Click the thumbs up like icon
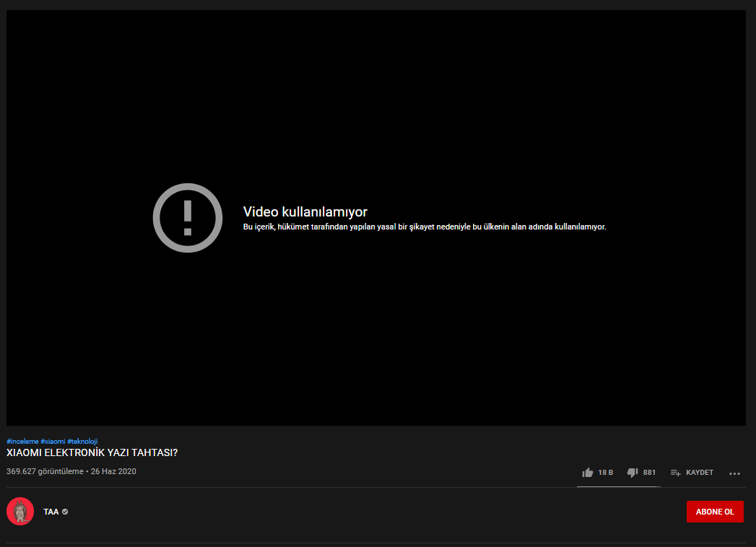The width and height of the screenshot is (756, 547). [x=587, y=472]
